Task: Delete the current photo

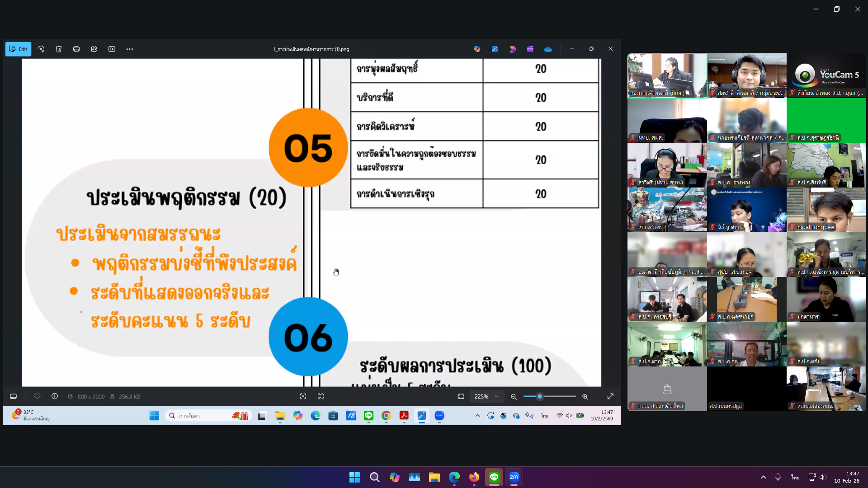Action: coord(58,49)
